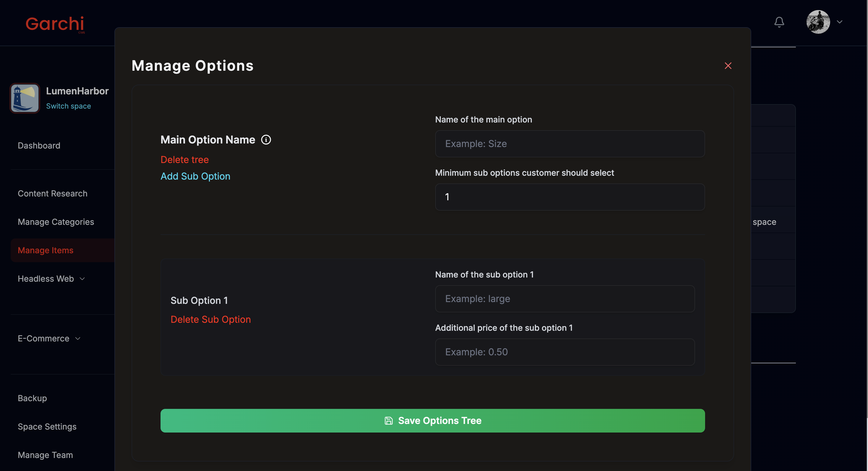Click the info icon beside Main Option Name
Image resolution: width=868 pixels, height=471 pixels.
[266, 140]
